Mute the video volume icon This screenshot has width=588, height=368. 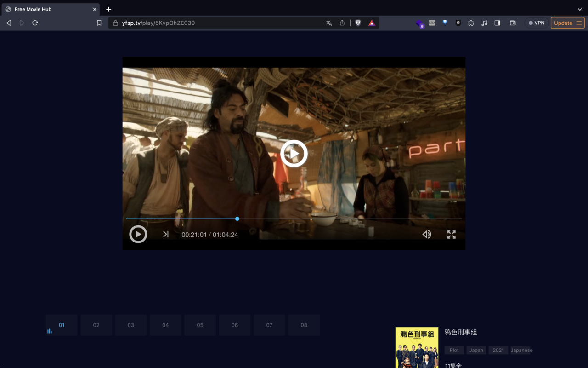(x=427, y=235)
